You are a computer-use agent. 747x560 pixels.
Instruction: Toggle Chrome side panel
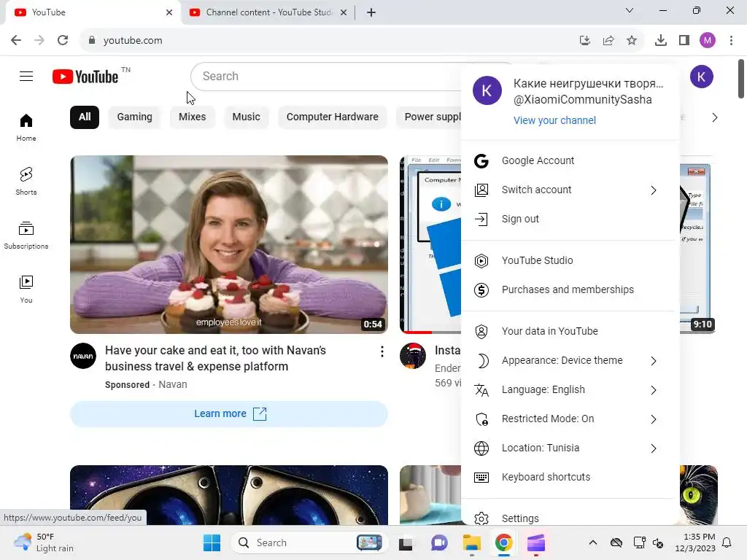[684, 41]
